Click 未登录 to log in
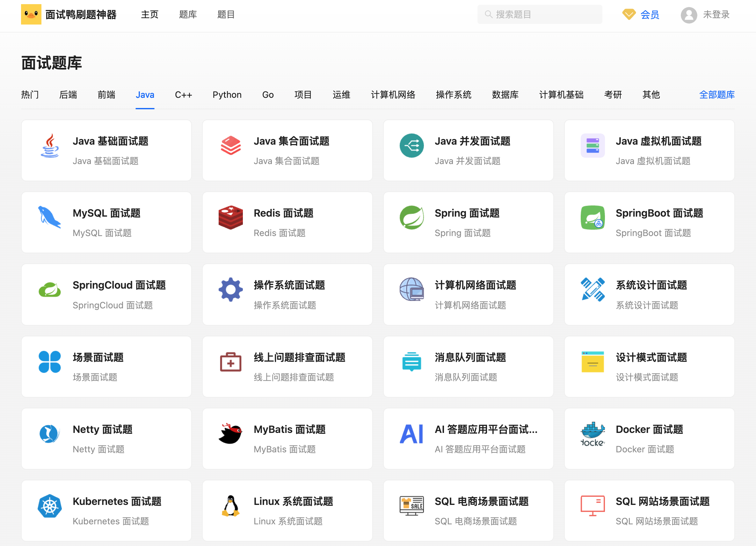Viewport: 756px width, 546px height. [x=716, y=14]
